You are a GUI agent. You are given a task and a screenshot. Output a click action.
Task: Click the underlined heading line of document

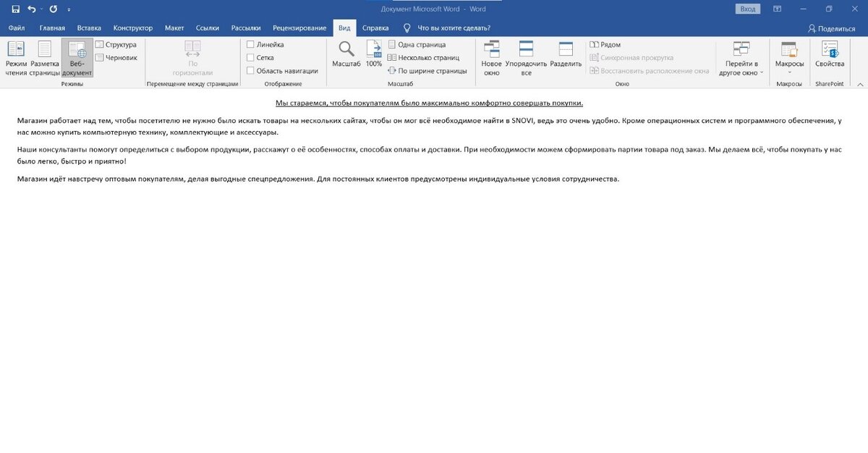tap(429, 103)
